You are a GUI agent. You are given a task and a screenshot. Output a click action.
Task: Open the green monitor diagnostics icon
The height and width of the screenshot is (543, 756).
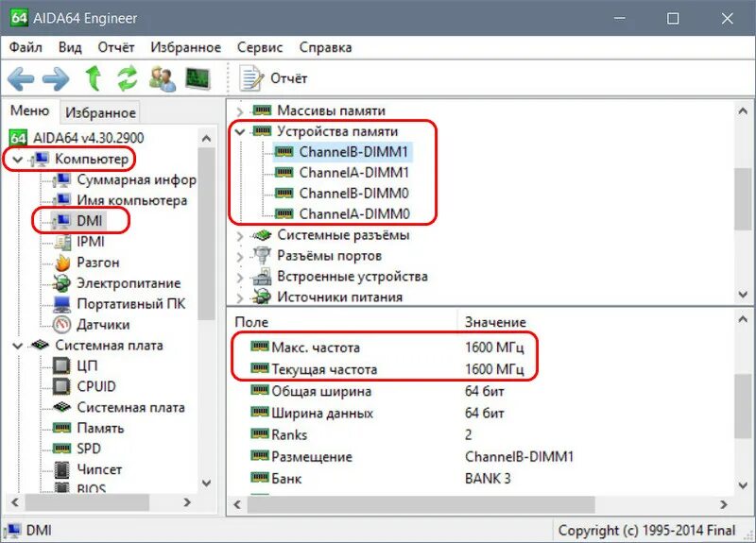(x=198, y=78)
